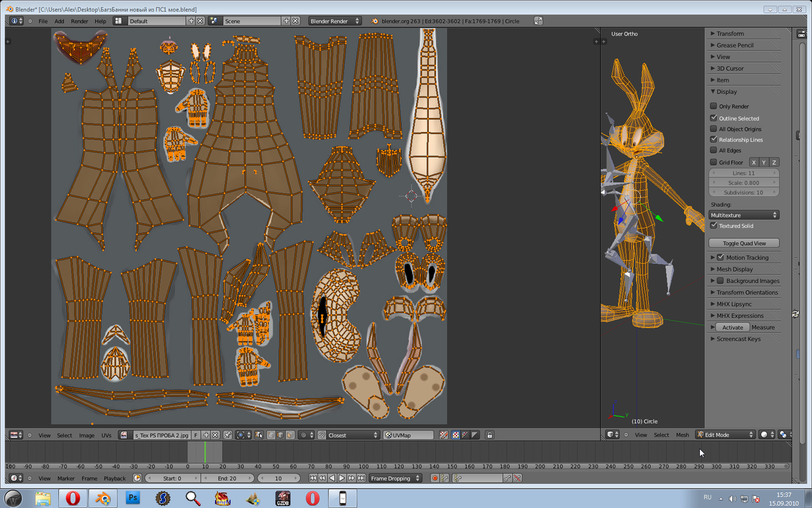The image size is (812, 508).
Task: Toggle the X grid axis button
Action: [754, 162]
